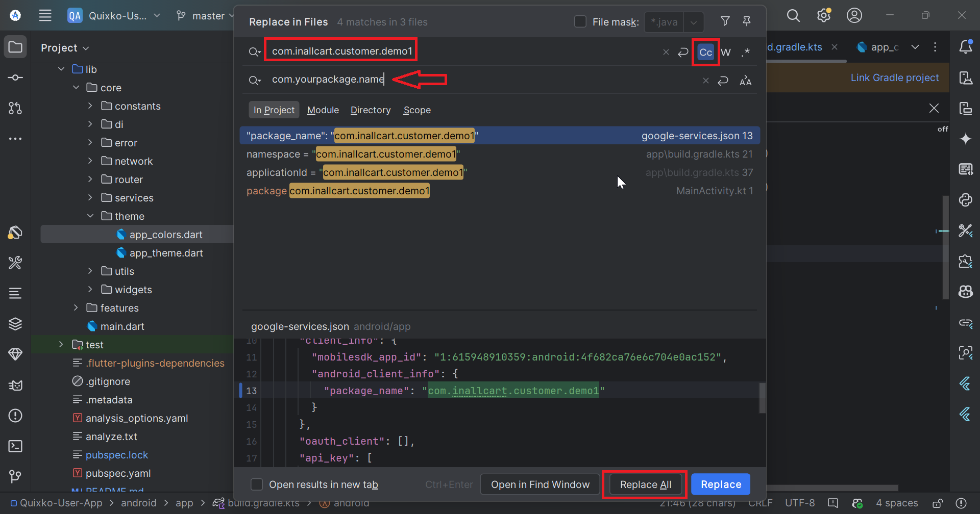Image resolution: width=980 pixels, height=514 pixels.
Task: Open the Commit tool window
Action: point(15,78)
